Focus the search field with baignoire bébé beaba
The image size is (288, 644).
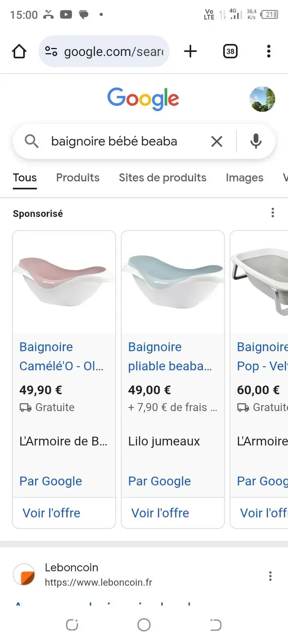point(120,141)
